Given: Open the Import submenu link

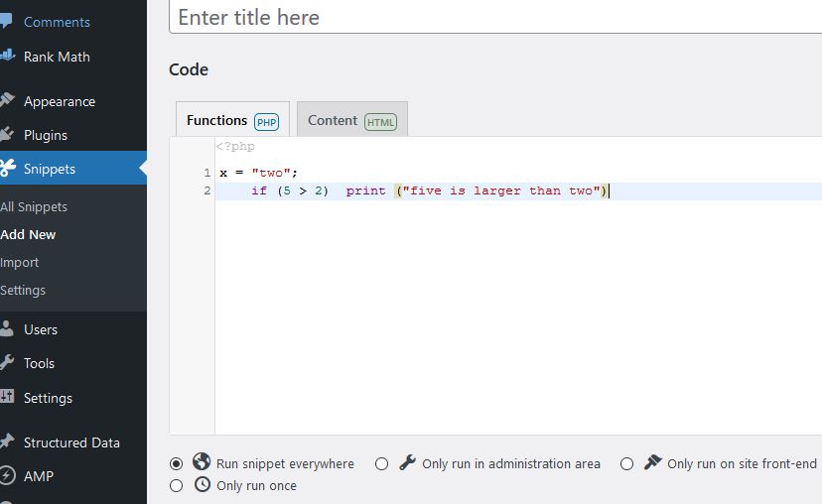Looking at the screenshot, I should coord(20,263).
